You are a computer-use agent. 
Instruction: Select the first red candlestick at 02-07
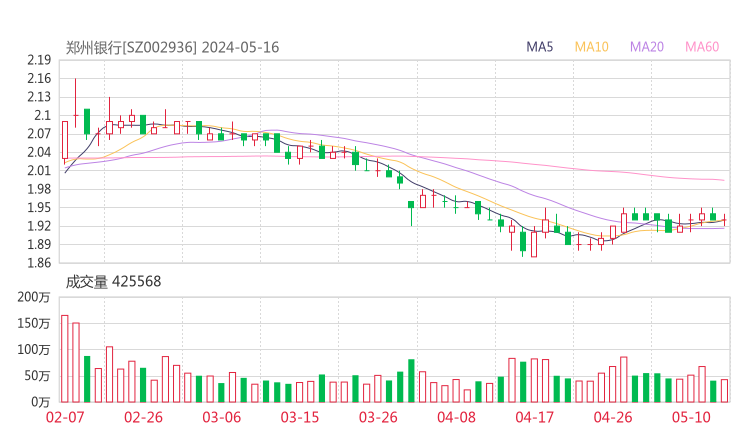coord(65,142)
